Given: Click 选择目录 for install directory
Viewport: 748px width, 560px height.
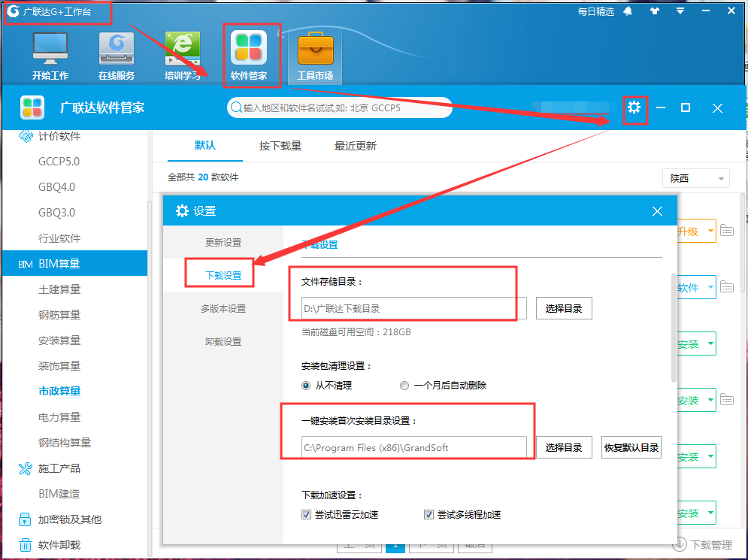Looking at the screenshot, I should click(564, 447).
